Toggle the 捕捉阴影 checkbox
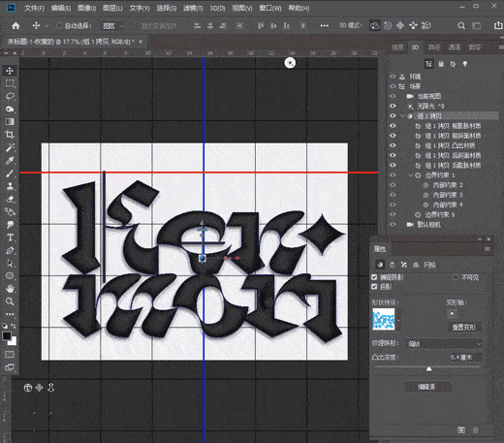The image size is (504, 443). (x=374, y=277)
